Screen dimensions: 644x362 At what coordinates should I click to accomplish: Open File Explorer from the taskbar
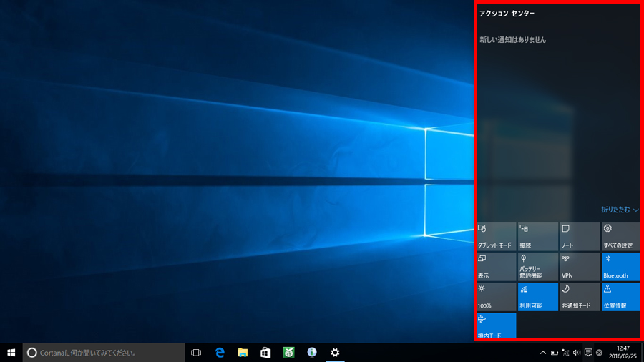243,353
